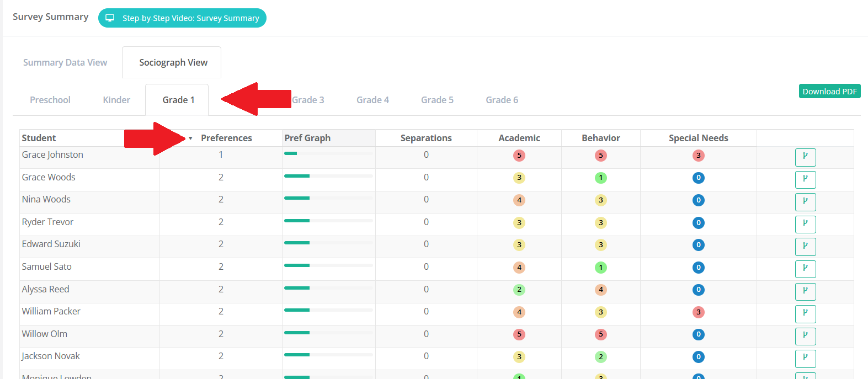Click Samuel Sato's green Behavior badge 1
Screen dimensions: 868x379
pyautogui.click(x=601, y=268)
